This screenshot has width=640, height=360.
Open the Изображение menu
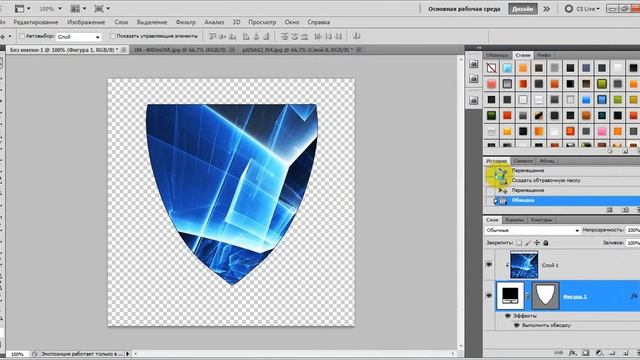point(86,22)
